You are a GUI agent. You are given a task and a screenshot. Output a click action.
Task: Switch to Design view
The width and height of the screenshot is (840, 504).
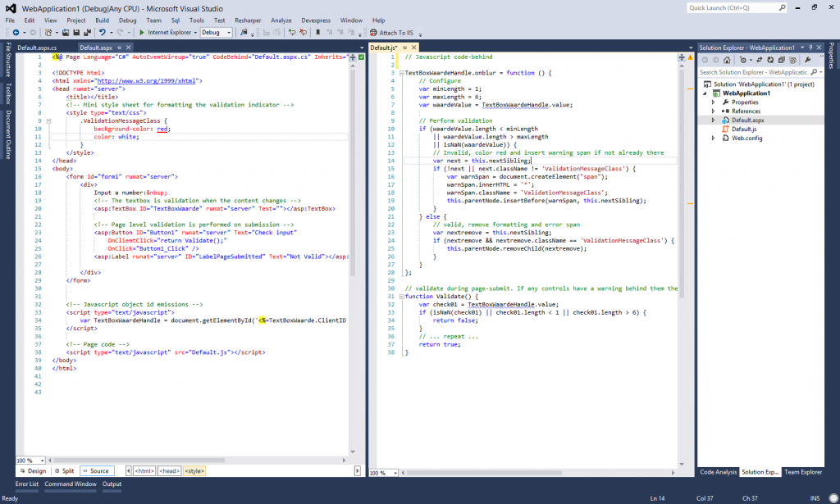tap(33, 471)
